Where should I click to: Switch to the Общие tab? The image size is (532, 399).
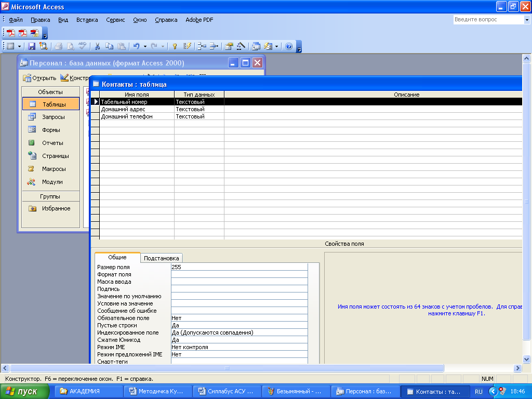pos(117,257)
